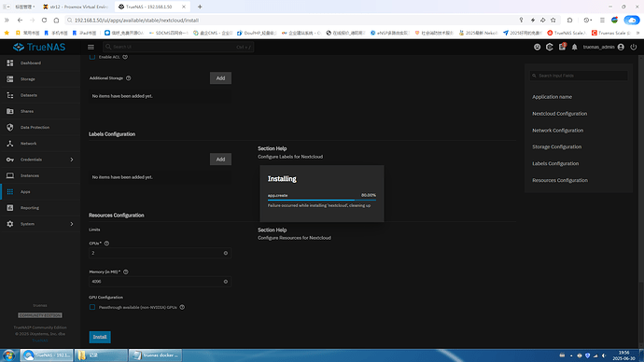Screen dimensions: 644x362
Task: Open the folder taskbar item
Action: (101, 355)
